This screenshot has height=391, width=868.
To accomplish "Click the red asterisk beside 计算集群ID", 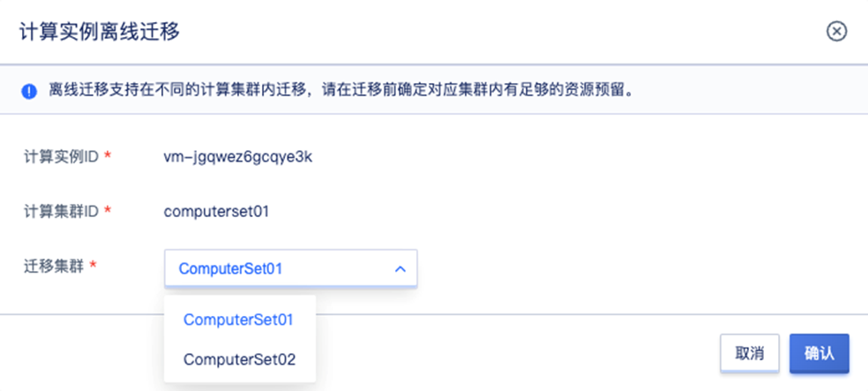I will click(x=108, y=210).
